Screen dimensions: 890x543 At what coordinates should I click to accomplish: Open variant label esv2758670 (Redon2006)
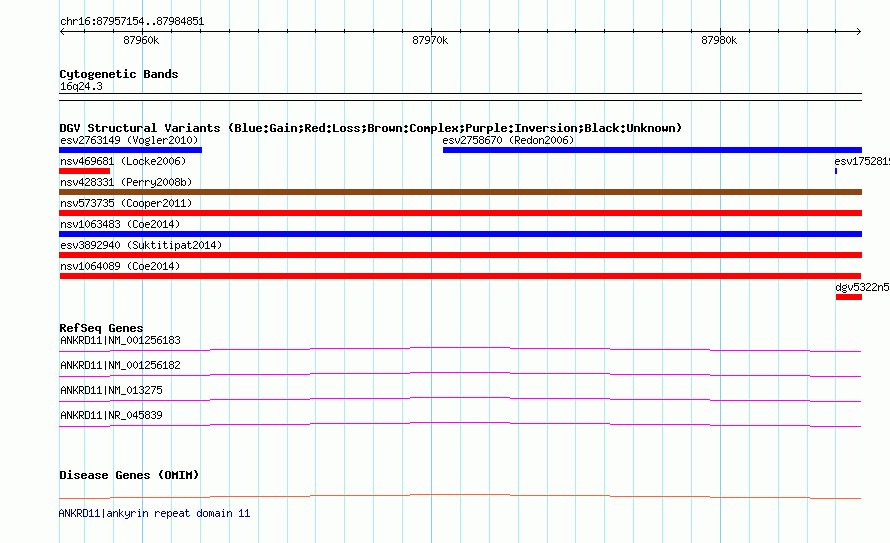click(x=509, y=140)
